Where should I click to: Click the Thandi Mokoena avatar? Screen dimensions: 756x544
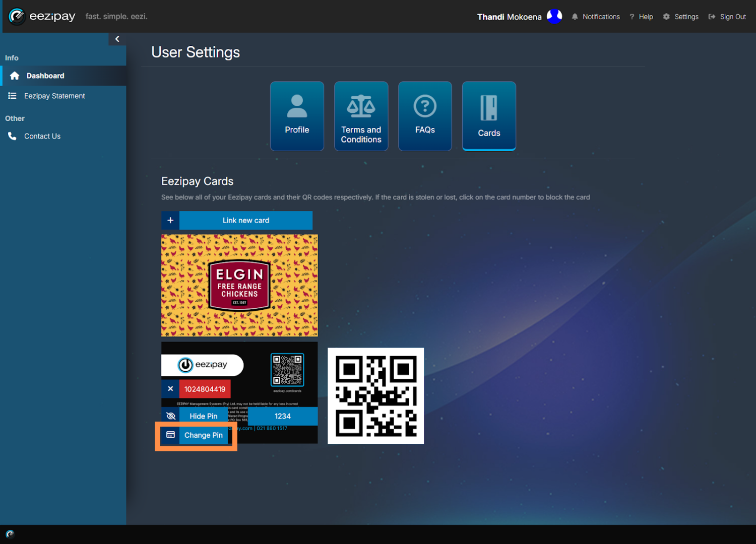click(x=554, y=17)
